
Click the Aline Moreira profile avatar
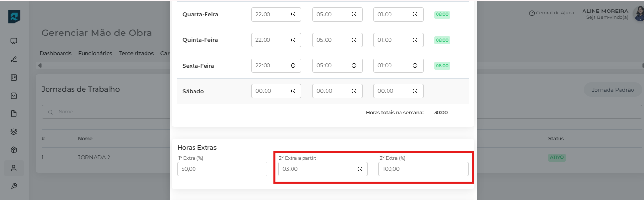point(638,14)
